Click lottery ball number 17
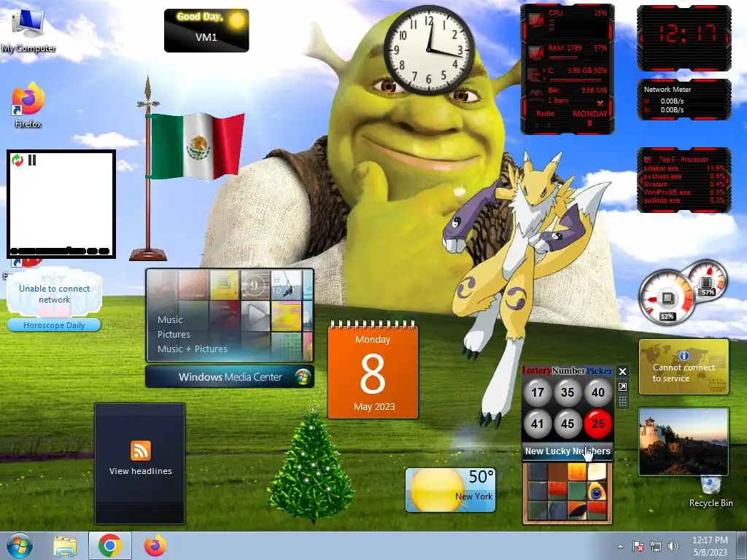Viewport: 747px width, 560px height. [x=538, y=392]
